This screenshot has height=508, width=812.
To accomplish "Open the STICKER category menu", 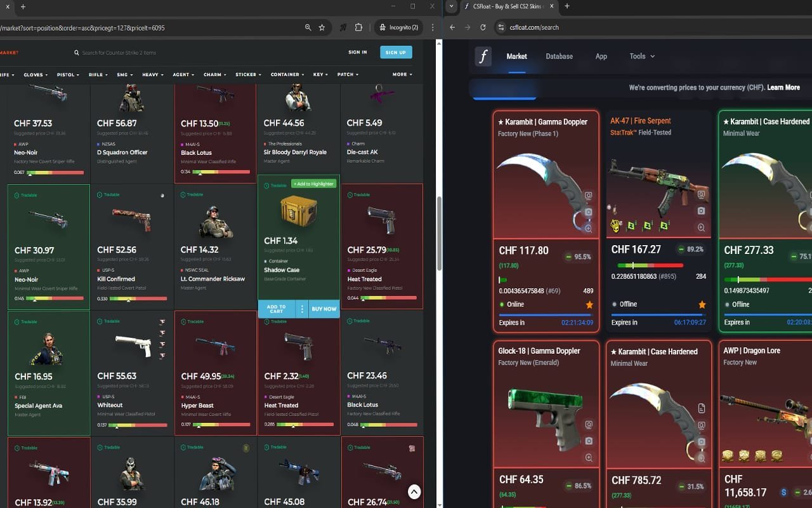I will 248,75.
